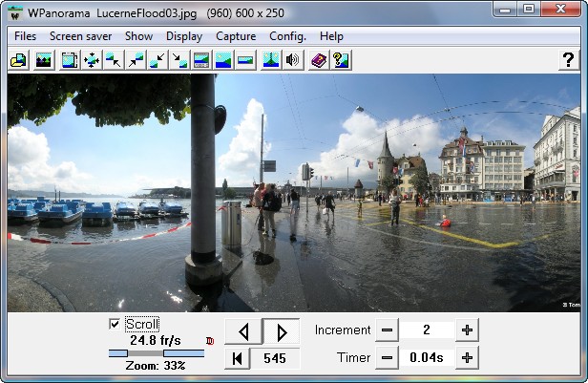The height and width of the screenshot is (383, 588).
Task: Click the zoom slider bar
Action: click(x=157, y=353)
